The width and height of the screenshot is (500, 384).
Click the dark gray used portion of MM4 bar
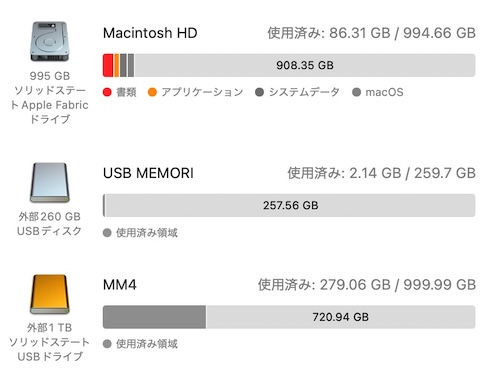point(154,317)
